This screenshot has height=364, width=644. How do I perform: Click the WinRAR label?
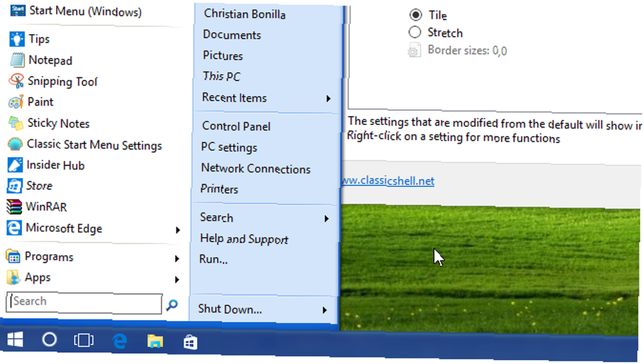pos(46,207)
